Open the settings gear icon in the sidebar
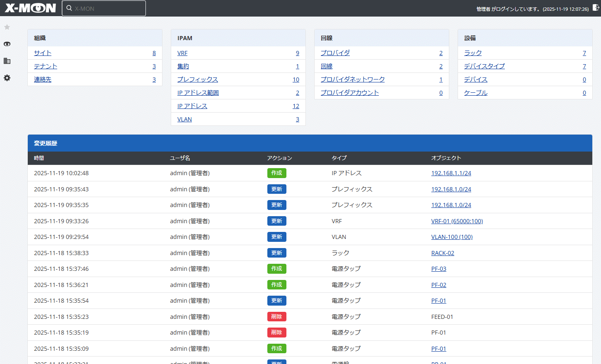601x364 pixels. [x=7, y=78]
